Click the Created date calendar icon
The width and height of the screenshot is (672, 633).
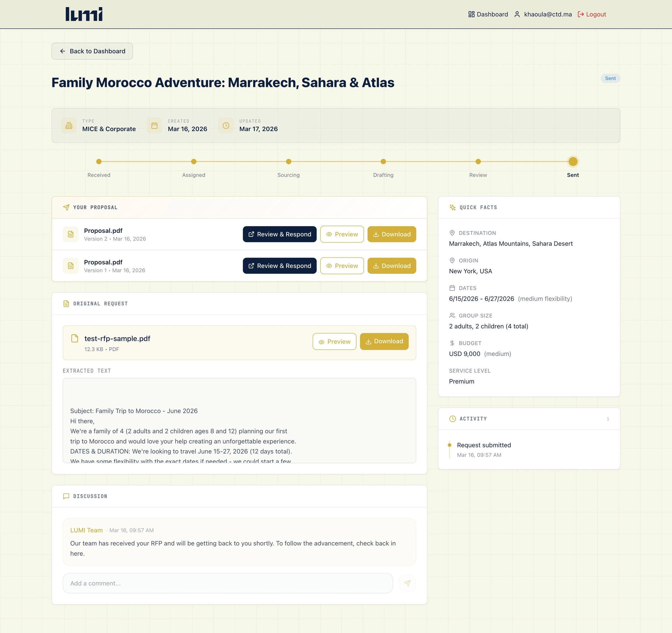point(155,125)
